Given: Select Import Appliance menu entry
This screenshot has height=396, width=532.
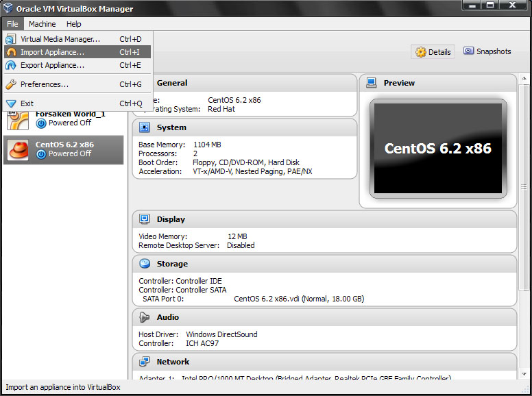Looking at the screenshot, I should [77, 52].
